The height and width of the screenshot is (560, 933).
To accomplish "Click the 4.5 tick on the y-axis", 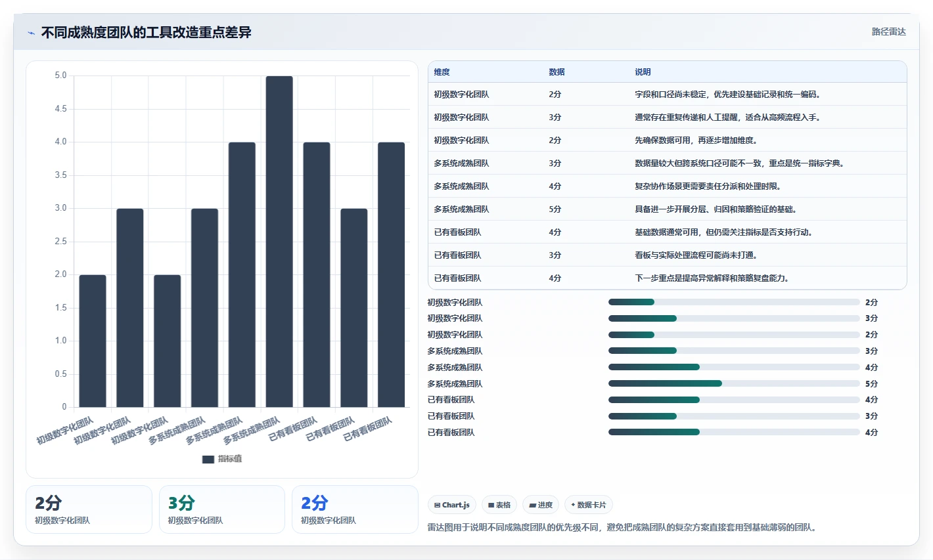I will point(60,109).
